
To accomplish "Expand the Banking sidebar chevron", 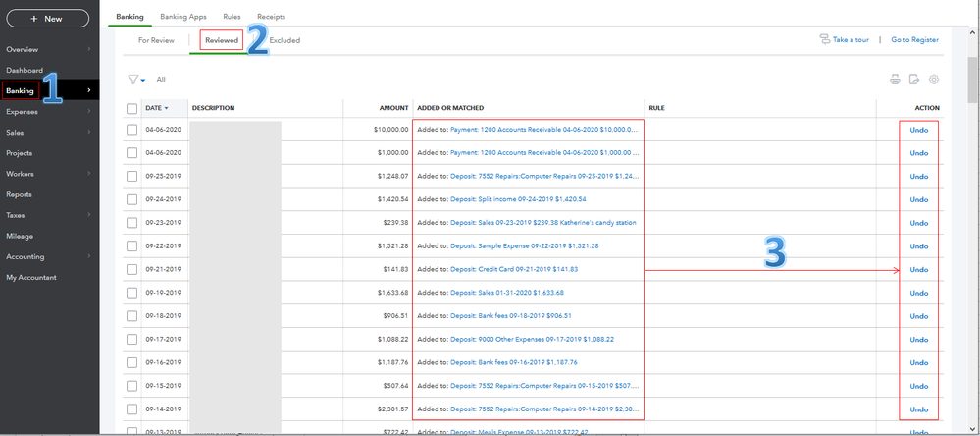I will pos(88,90).
